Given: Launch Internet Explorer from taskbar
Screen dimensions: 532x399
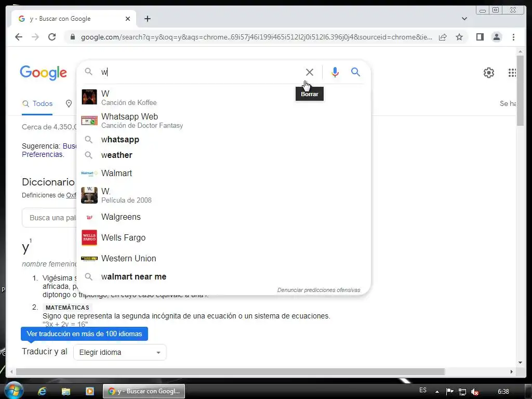Looking at the screenshot, I should point(42,391).
